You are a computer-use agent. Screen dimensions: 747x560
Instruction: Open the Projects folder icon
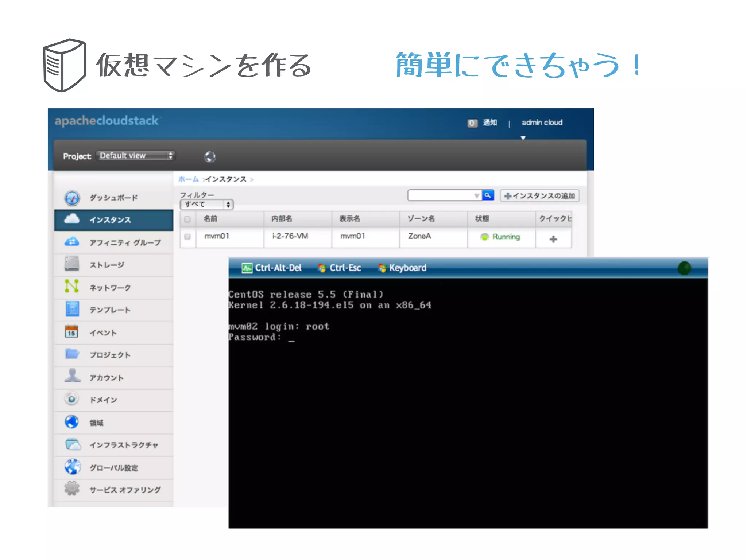click(72, 354)
